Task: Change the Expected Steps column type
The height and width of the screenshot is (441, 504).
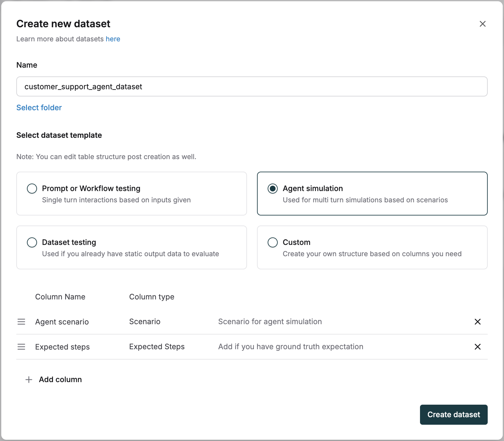Action: [x=157, y=347]
